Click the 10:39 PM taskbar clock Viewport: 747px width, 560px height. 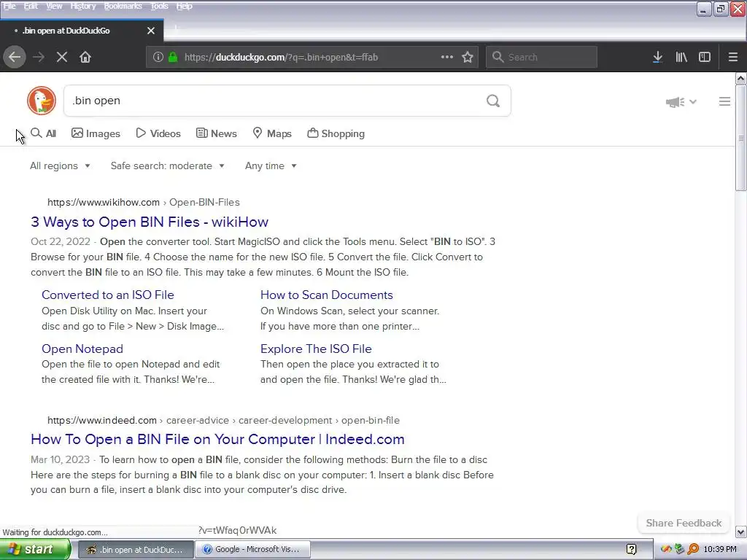click(720, 550)
